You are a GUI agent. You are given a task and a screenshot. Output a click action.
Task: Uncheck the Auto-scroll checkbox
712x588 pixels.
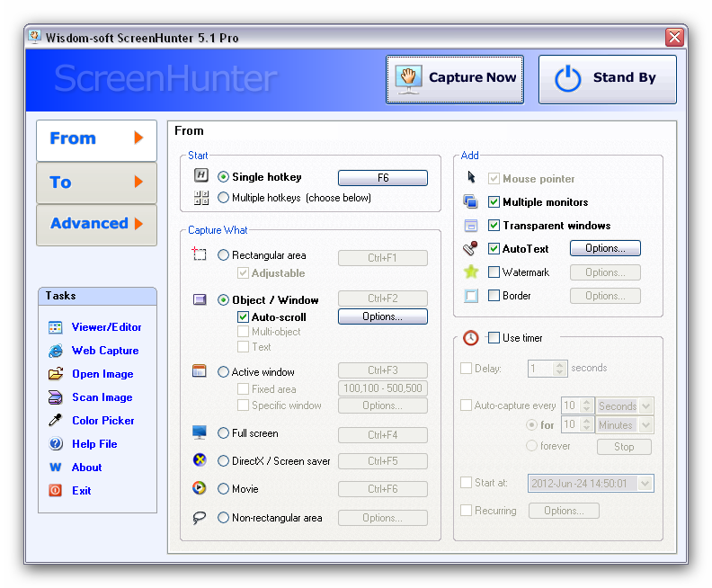[x=243, y=317]
